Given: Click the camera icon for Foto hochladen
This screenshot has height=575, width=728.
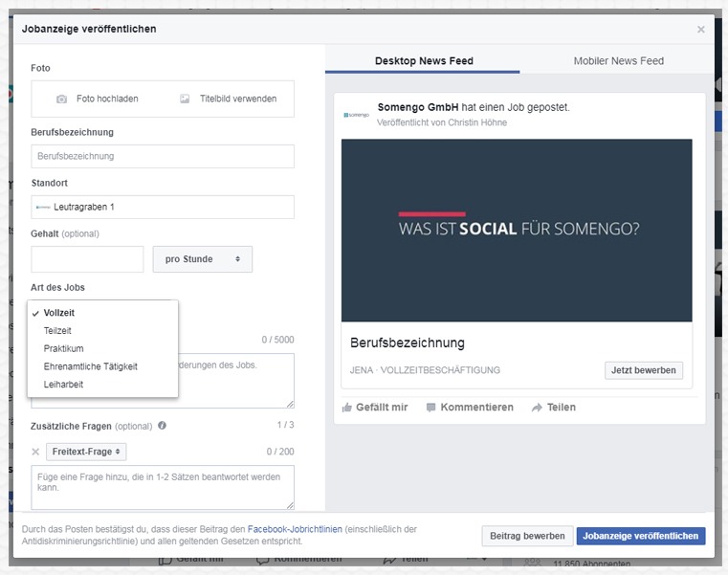Looking at the screenshot, I should pos(61,99).
